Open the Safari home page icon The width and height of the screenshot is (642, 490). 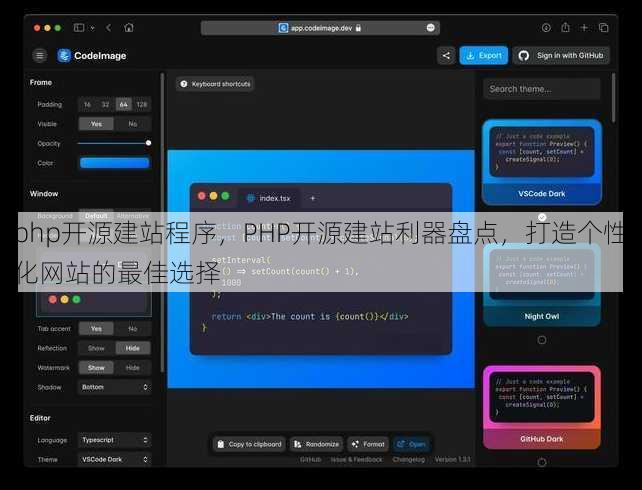click(x=129, y=28)
